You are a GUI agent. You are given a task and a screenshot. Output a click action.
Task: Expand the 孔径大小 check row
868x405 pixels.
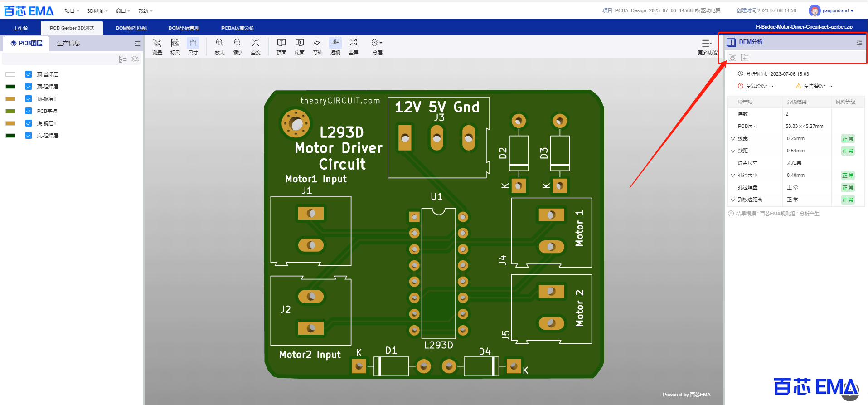[x=733, y=176]
